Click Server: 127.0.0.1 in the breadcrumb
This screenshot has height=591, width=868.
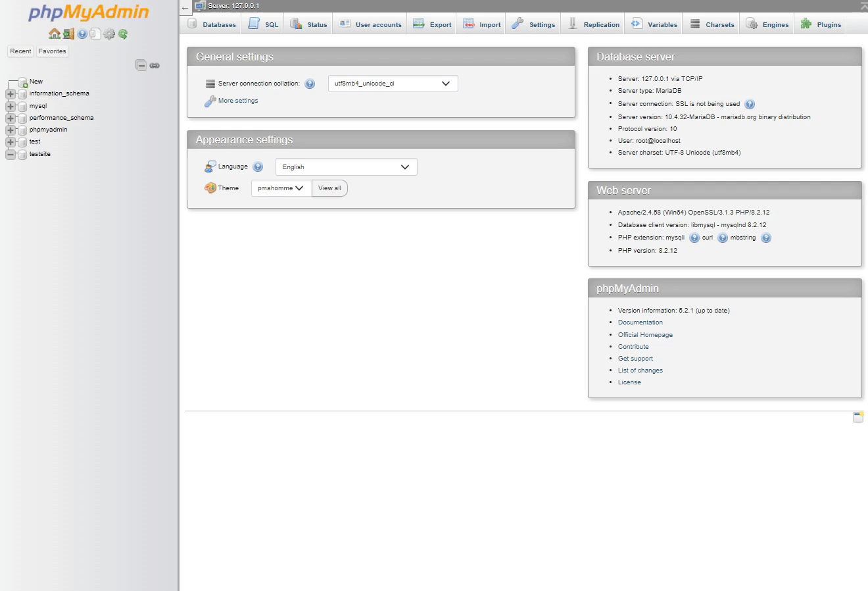(233, 6)
